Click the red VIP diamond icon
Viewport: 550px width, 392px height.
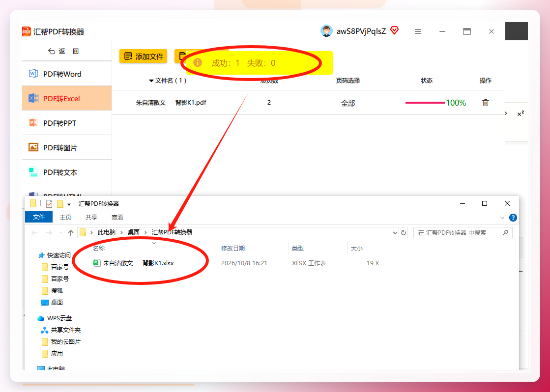coord(395,30)
